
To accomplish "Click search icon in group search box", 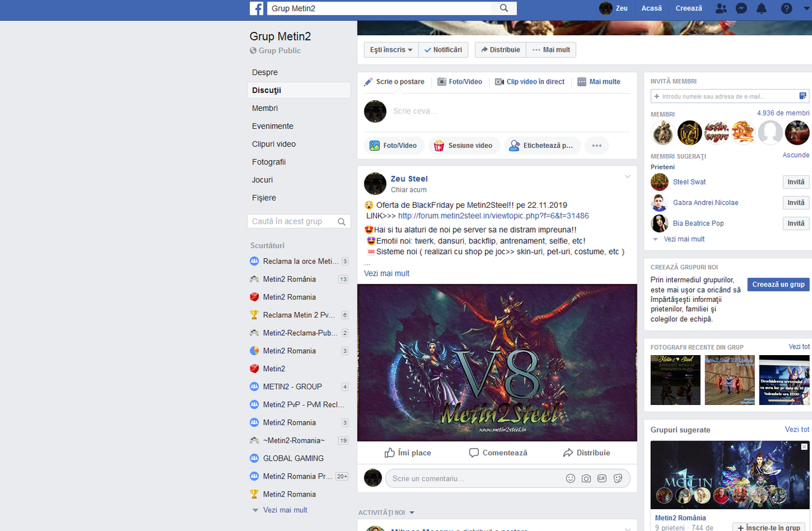I will click(342, 222).
